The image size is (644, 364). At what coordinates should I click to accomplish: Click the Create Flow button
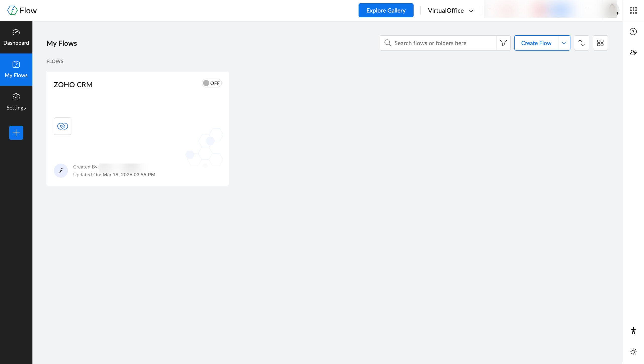pos(536,43)
